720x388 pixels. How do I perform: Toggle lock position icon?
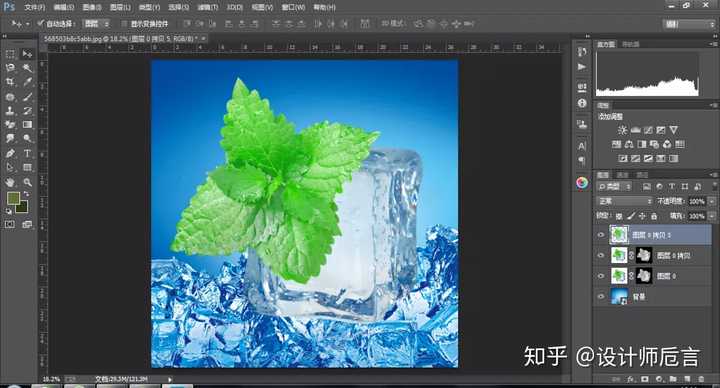click(642, 216)
